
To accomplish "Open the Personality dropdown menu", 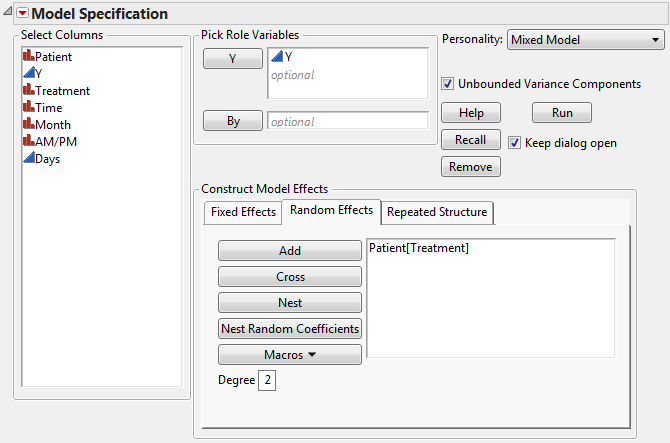I will tap(585, 40).
